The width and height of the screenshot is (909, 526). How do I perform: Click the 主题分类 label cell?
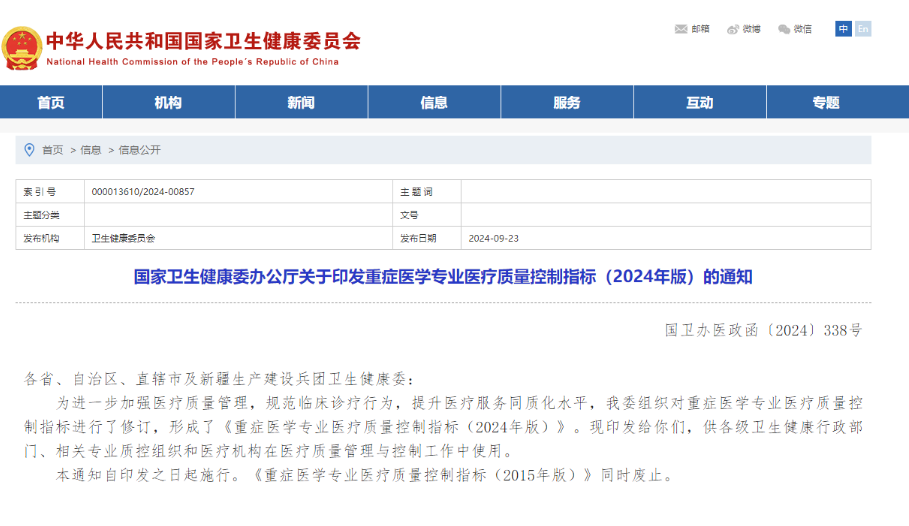point(50,215)
